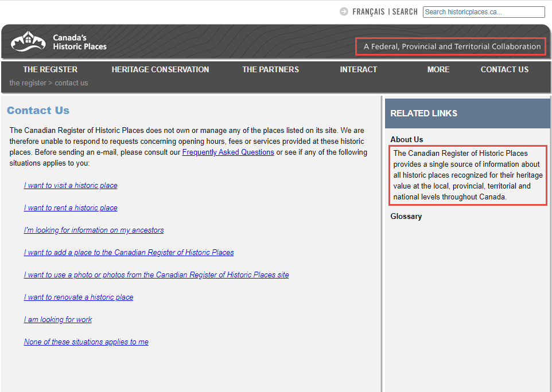The image size is (552, 392).
Task: Focus the historicplaces.ca search field
Action: pyautogui.click(x=483, y=12)
